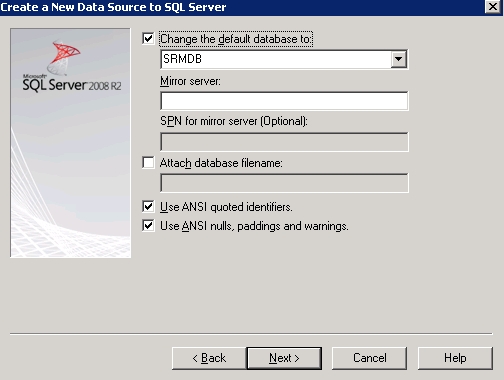Open Help for this dialog
This screenshot has height=380, width=504.
[x=455, y=358]
